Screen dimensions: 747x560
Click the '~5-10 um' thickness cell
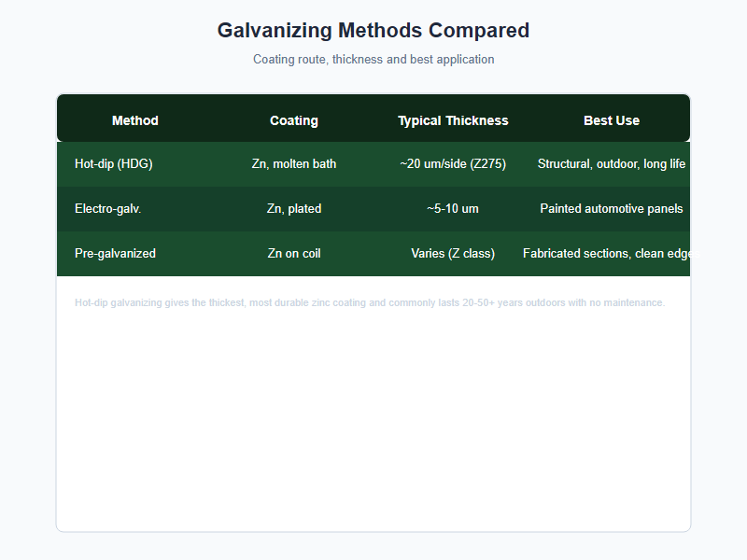(x=453, y=208)
